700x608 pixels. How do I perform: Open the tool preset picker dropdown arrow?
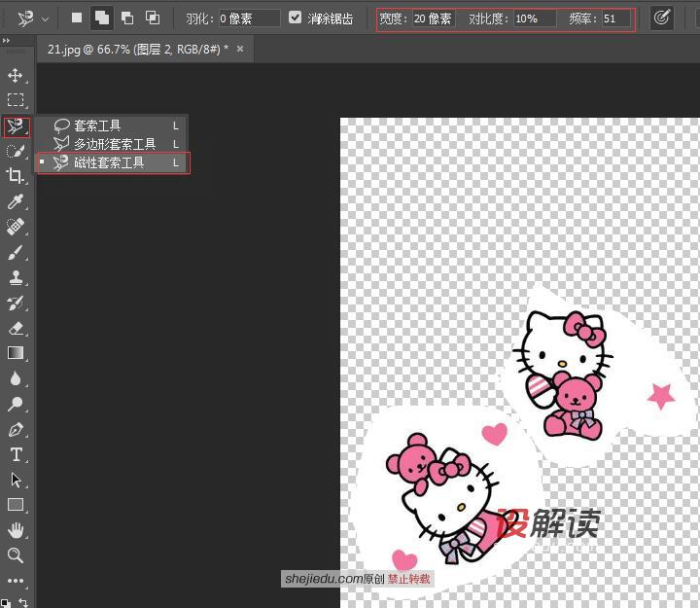click(45, 19)
